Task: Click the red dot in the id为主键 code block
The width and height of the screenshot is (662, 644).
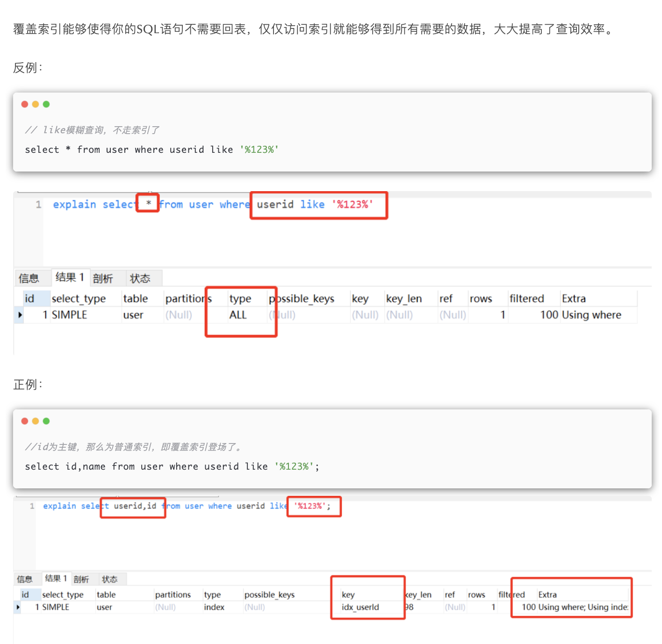Action: tap(25, 421)
